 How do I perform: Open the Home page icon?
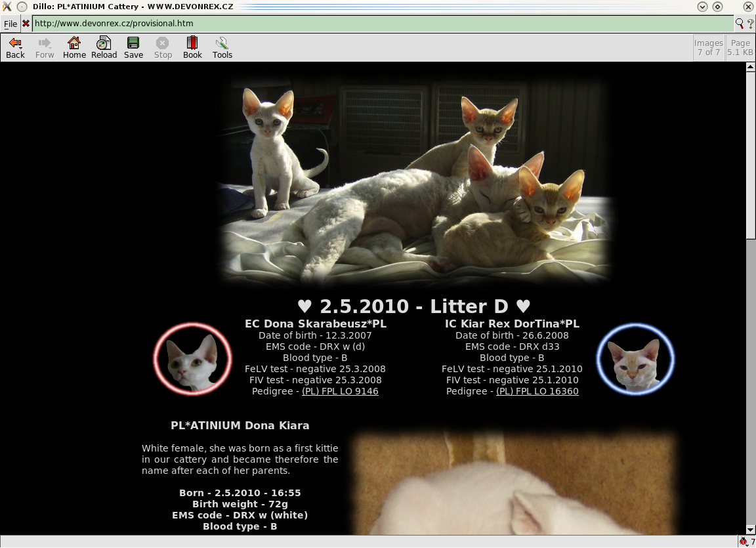click(74, 43)
